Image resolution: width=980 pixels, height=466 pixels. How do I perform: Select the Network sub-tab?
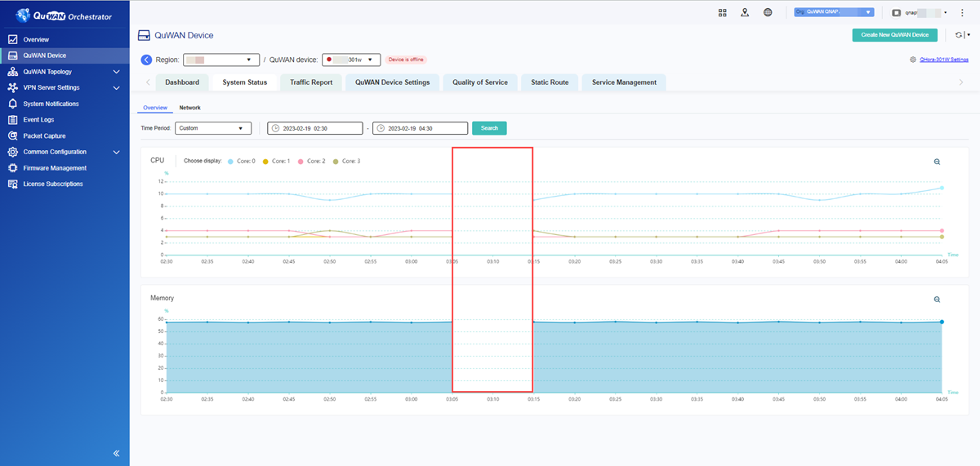click(x=190, y=108)
